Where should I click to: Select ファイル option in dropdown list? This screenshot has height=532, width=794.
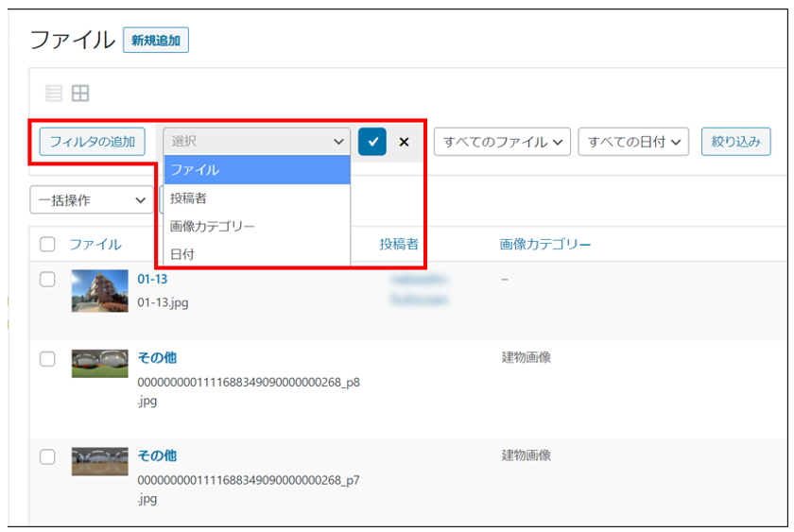click(x=256, y=170)
